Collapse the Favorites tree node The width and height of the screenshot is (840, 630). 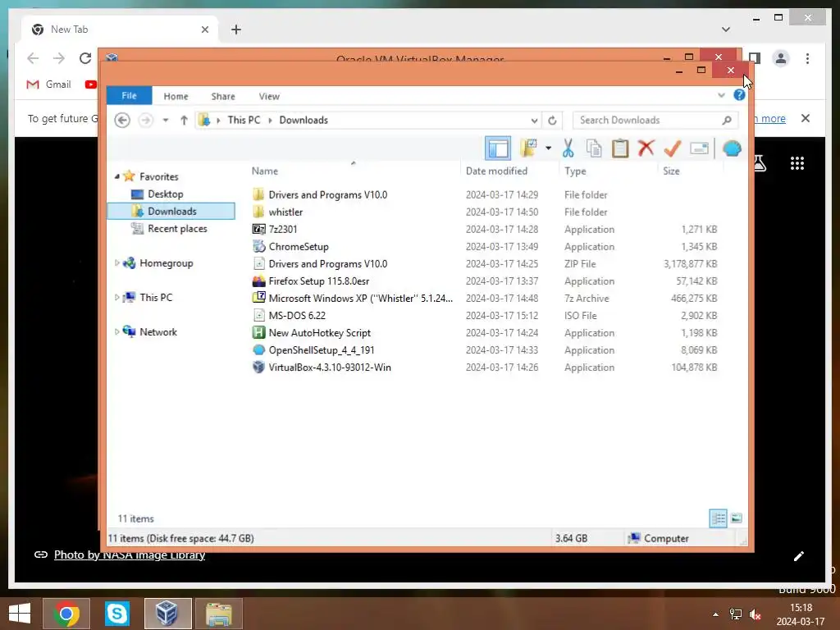coord(116,176)
